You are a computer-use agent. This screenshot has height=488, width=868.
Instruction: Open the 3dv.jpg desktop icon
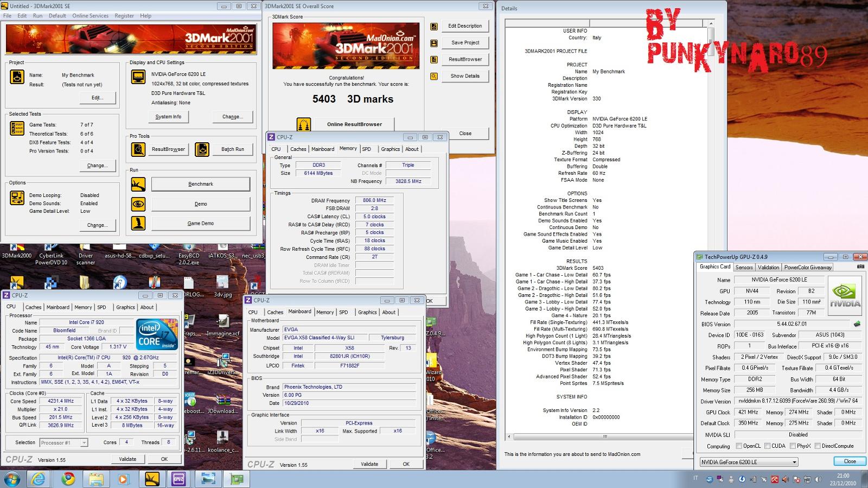click(x=222, y=286)
